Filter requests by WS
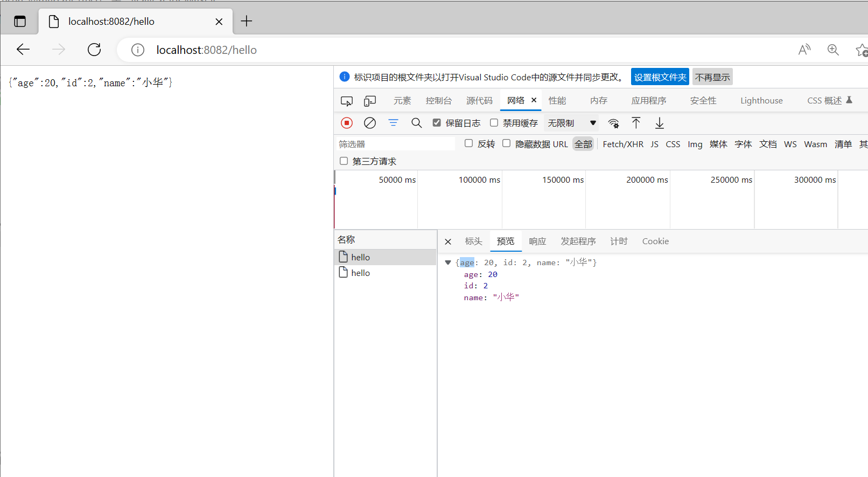Viewport: 868px width, 477px height. [x=790, y=144]
